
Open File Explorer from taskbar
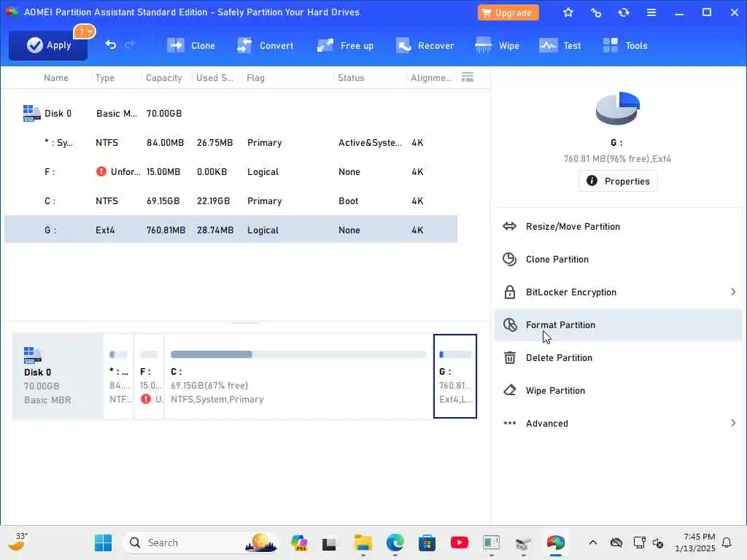point(363,542)
